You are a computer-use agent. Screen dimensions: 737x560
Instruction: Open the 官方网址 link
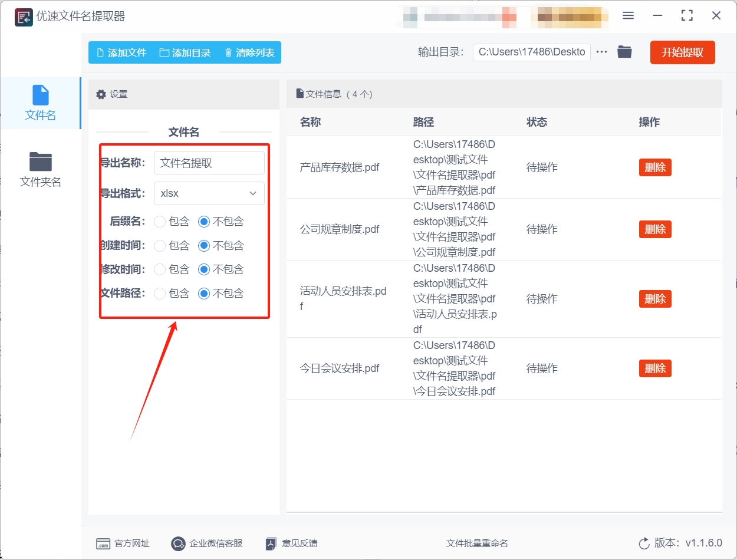click(123, 543)
